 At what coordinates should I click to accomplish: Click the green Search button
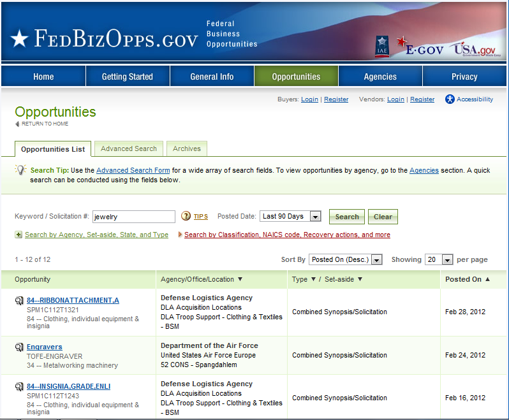point(347,217)
